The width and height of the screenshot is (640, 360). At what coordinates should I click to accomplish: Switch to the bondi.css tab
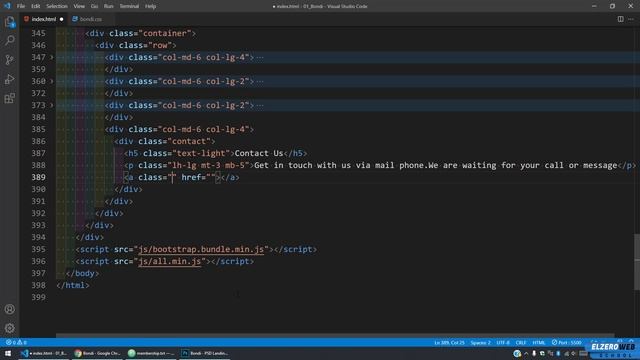coord(91,19)
